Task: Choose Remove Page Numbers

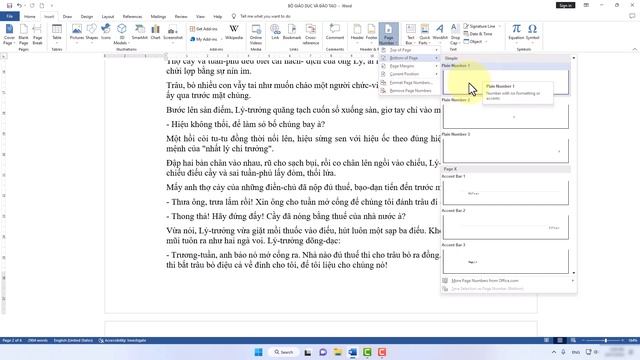Action: click(409, 91)
